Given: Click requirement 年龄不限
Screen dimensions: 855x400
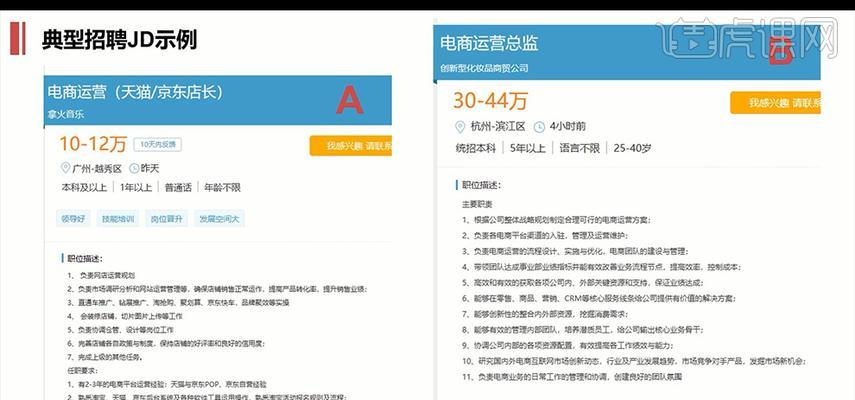Looking at the screenshot, I should pyautogui.click(x=222, y=187).
